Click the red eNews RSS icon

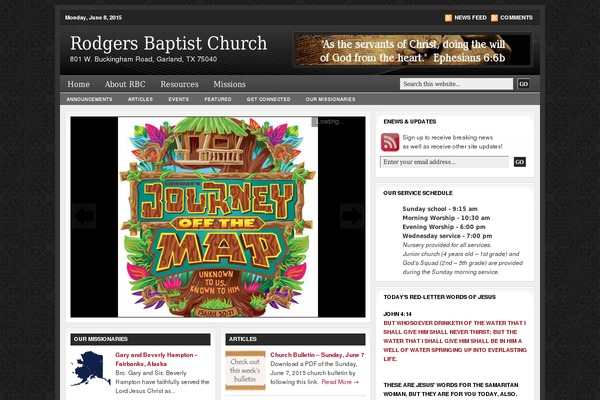[x=390, y=142]
